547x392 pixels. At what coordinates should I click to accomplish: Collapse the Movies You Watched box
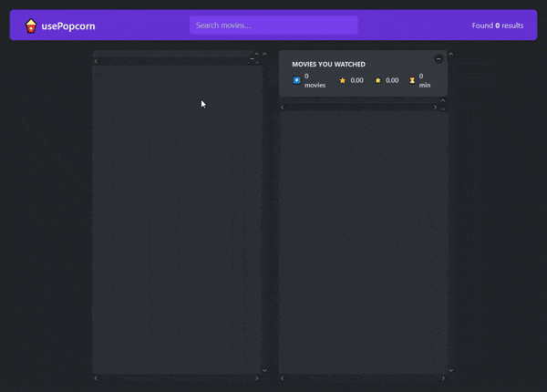[x=439, y=58]
